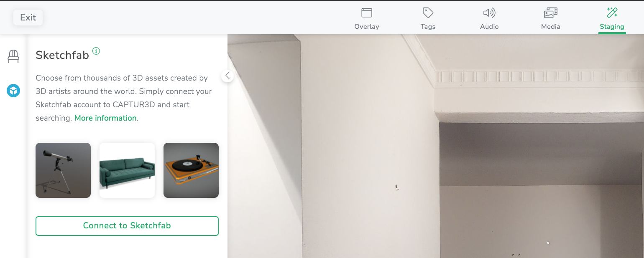The image size is (644, 258).
Task: Select the Tags tag icon
Action: click(428, 13)
